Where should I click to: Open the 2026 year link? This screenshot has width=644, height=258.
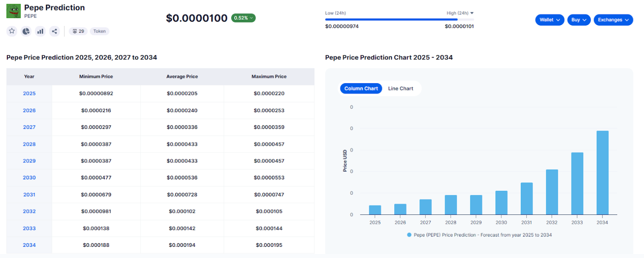(29, 110)
